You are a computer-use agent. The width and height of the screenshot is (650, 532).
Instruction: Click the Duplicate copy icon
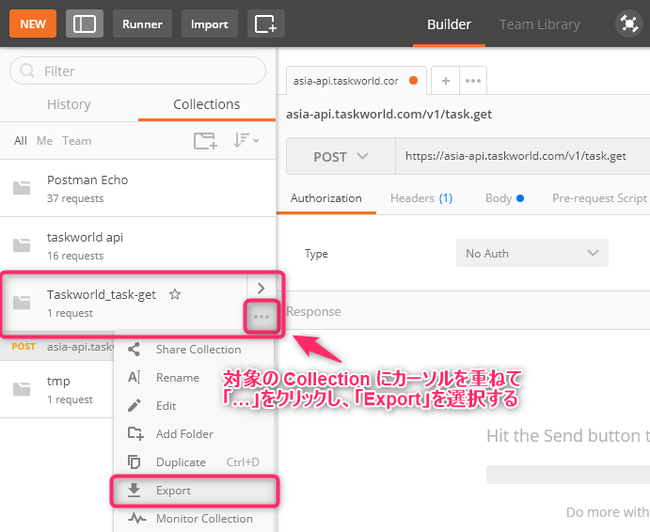pos(134,462)
